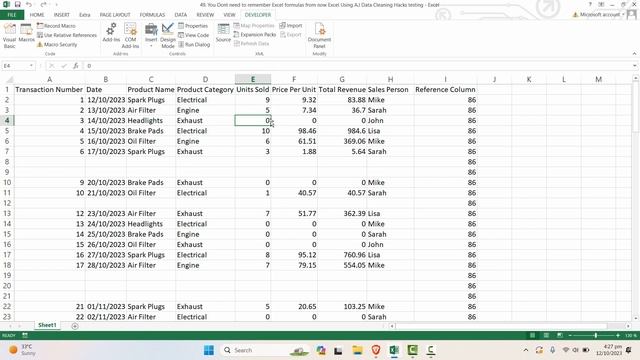Switch to the PAGE LAYOUT tab
The width and height of the screenshot is (640, 360).
click(x=115, y=15)
